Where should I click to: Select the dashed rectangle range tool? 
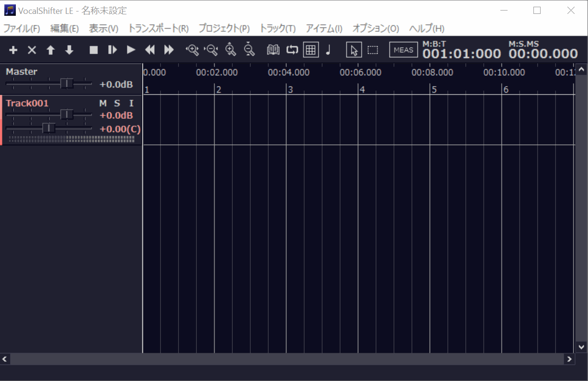373,50
